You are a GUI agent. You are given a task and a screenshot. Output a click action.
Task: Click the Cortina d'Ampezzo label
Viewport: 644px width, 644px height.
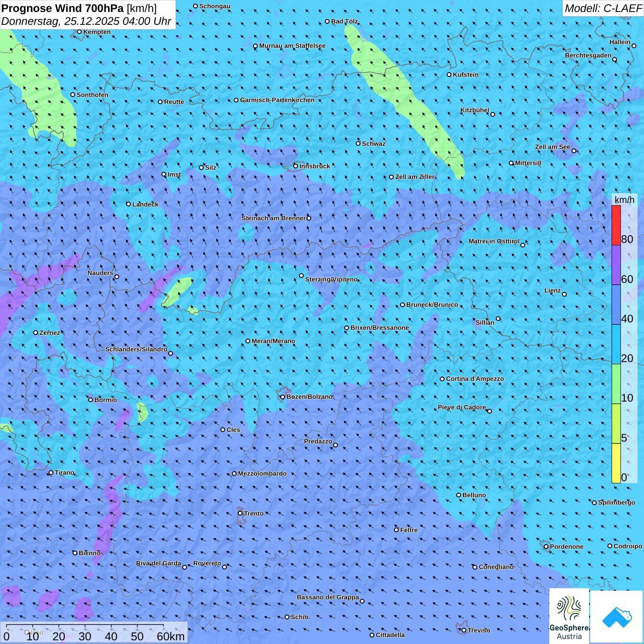(x=475, y=379)
